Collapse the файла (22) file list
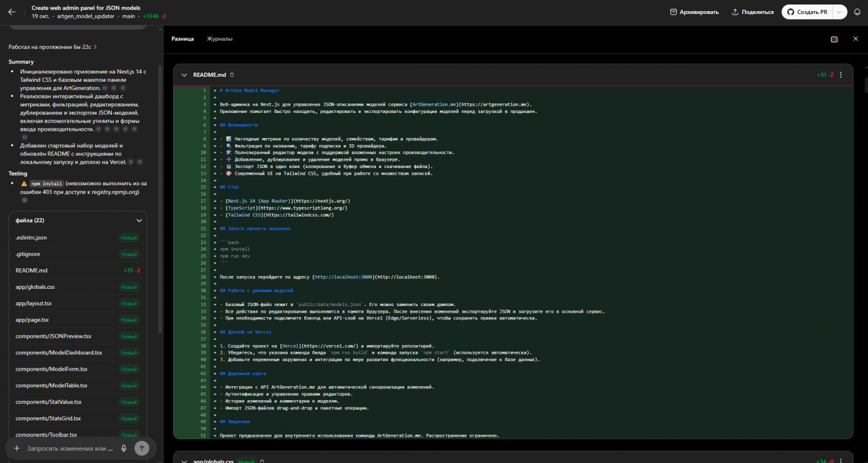This screenshot has height=463, width=868. [139, 220]
